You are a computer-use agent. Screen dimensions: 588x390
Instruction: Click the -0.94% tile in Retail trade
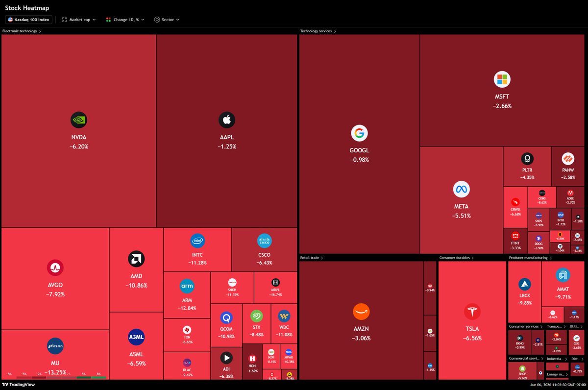[x=430, y=288]
